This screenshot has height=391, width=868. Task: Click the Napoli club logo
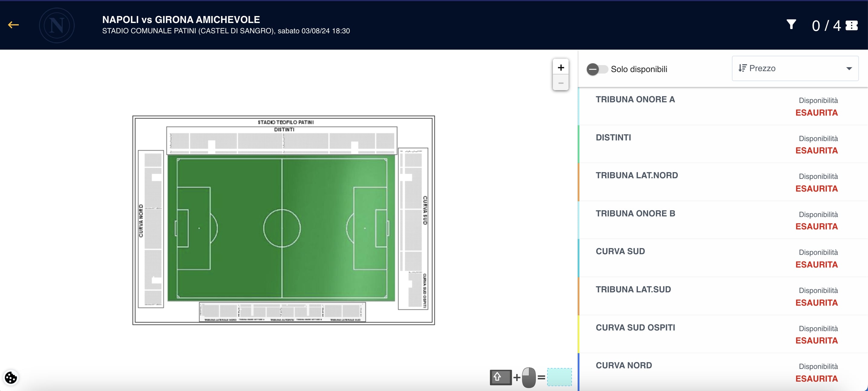point(57,25)
